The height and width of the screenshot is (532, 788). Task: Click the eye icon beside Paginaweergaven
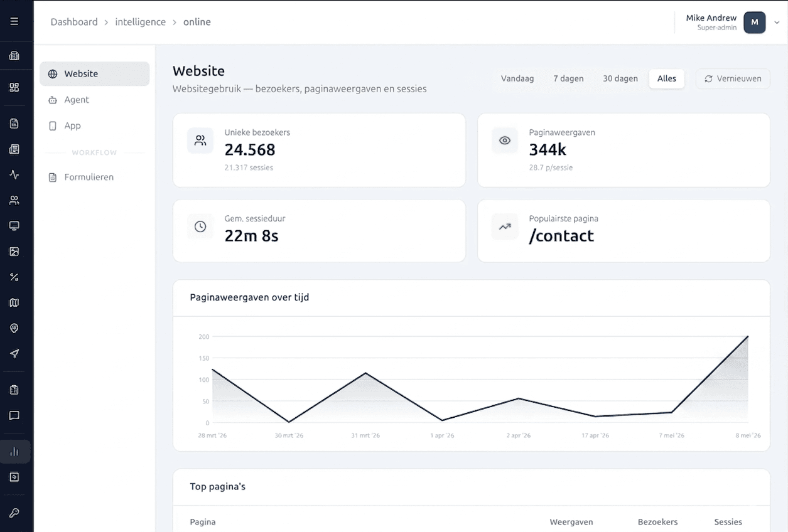point(505,141)
